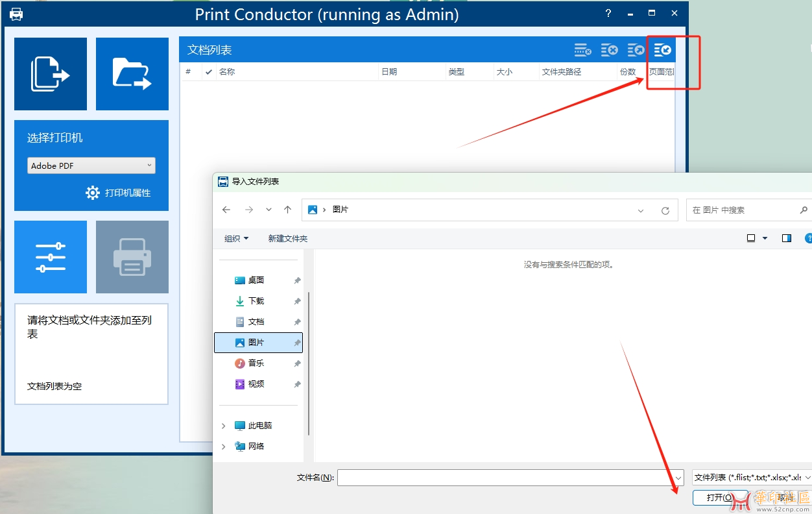Click the Add folder tile
Screen dimensions: 812x514
[x=132, y=74]
